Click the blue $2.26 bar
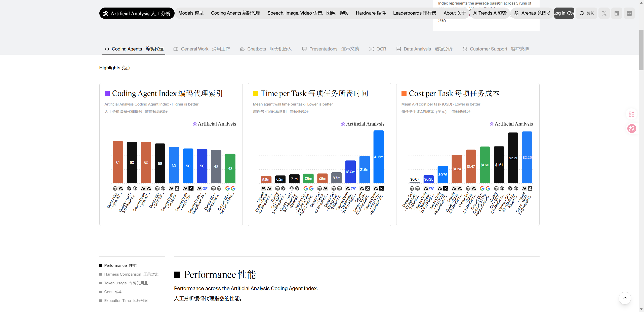This screenshot has width=644, height=312. pos(527,158)
